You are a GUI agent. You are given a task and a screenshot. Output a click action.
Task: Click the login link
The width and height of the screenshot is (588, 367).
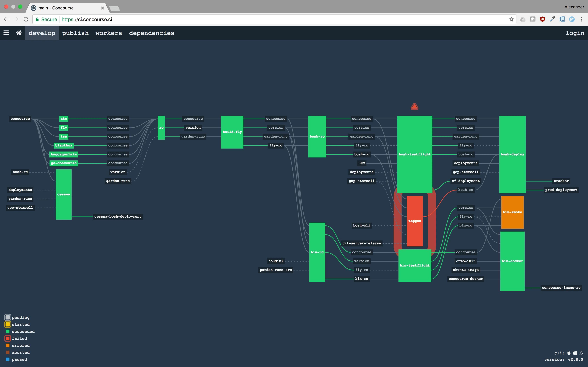click(575, 33)
